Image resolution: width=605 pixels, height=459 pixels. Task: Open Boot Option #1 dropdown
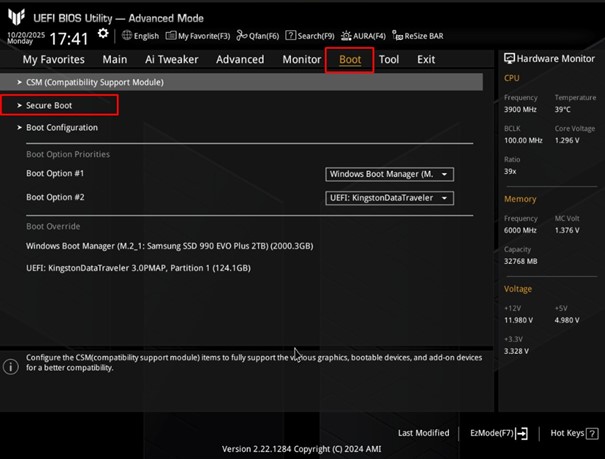pyautogui.click(x=390, y=174)
